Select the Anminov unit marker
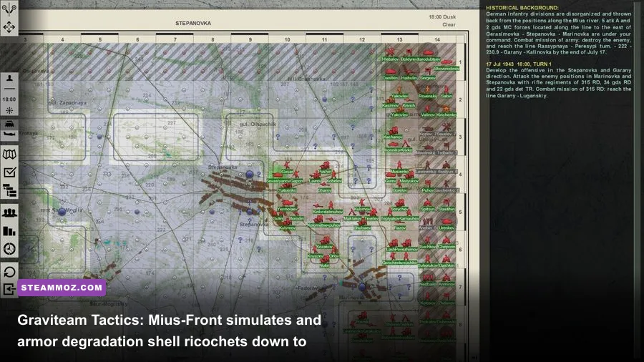 [x=447, y=279]
